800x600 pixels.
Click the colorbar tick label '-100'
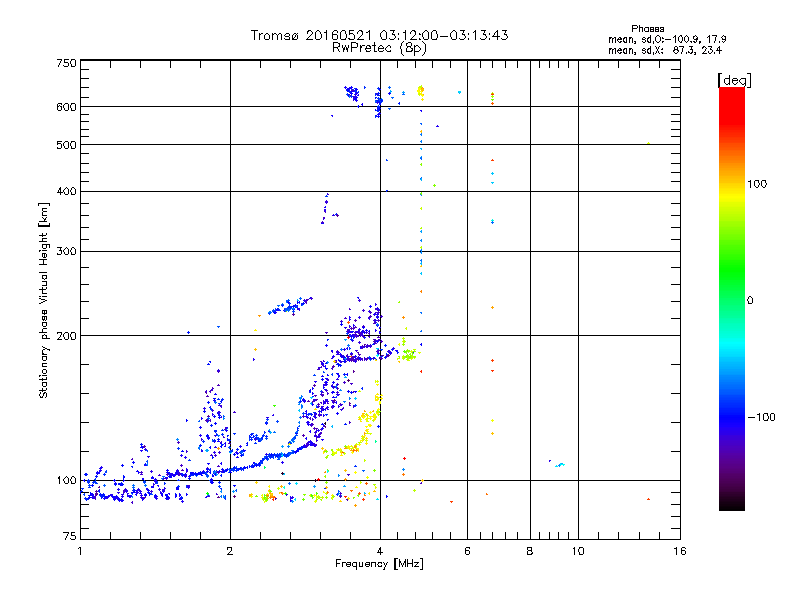click(x=761, y=417)
